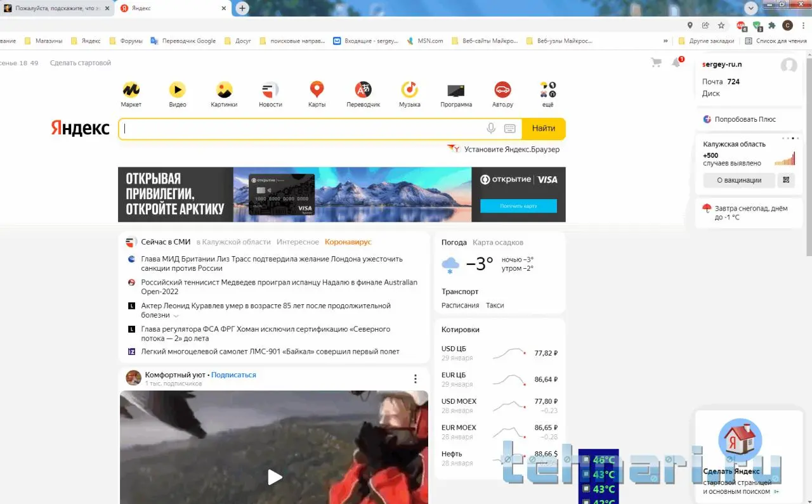This screenshot has height=504, width=812.
Task: Play the Комфортный уют video
Action: [275, 477]
